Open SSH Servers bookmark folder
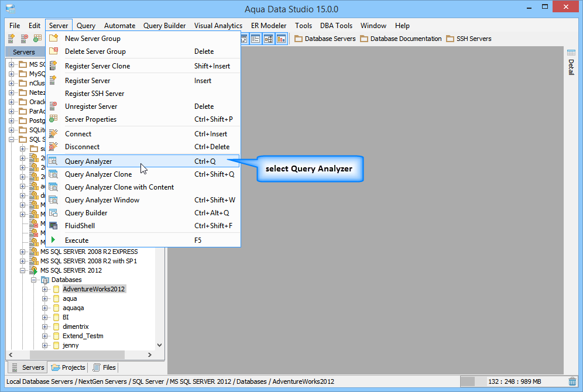 tap(469, 39)
